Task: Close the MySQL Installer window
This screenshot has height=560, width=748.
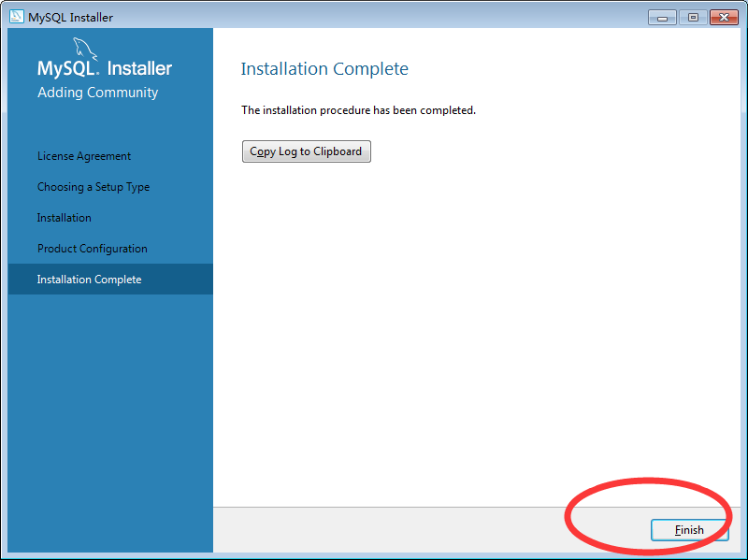Action: click(x=724, y=18)
